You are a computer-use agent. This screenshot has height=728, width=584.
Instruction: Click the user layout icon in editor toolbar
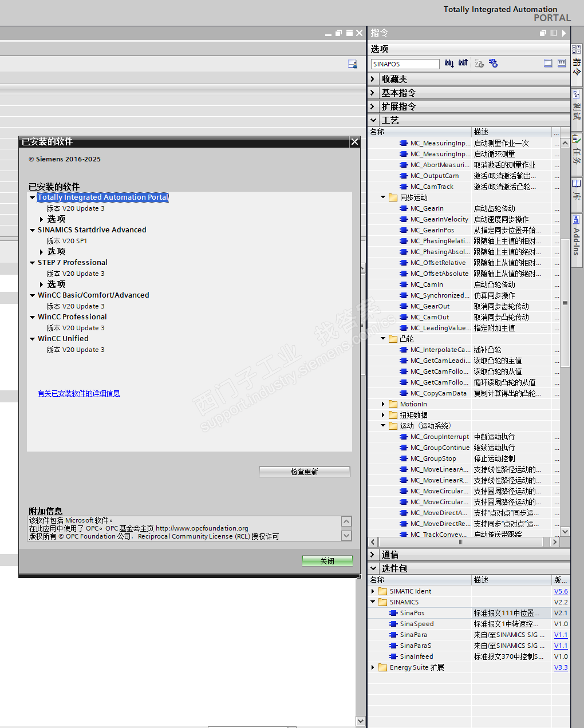click(352, 64)
